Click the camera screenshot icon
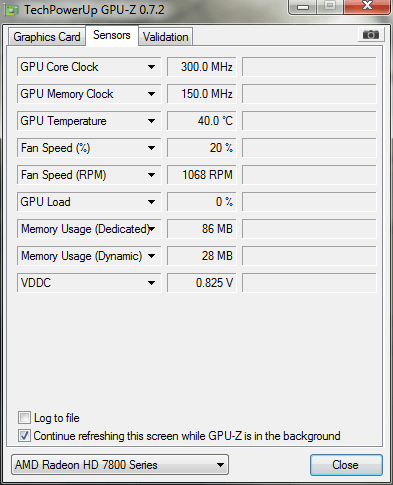Screen dimensions: 393x485 click(x=371, y=34)
